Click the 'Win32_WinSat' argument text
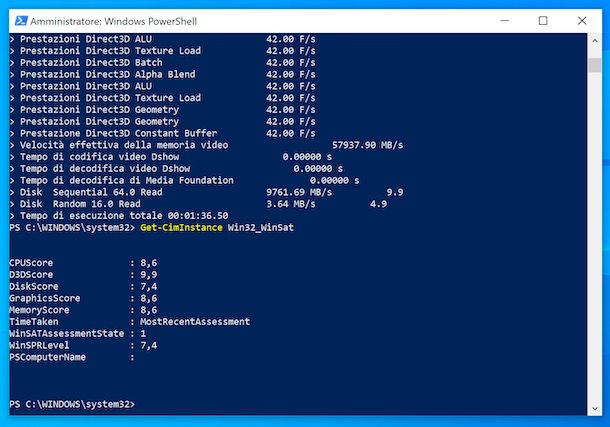610x427 pixels. (261, 228)
